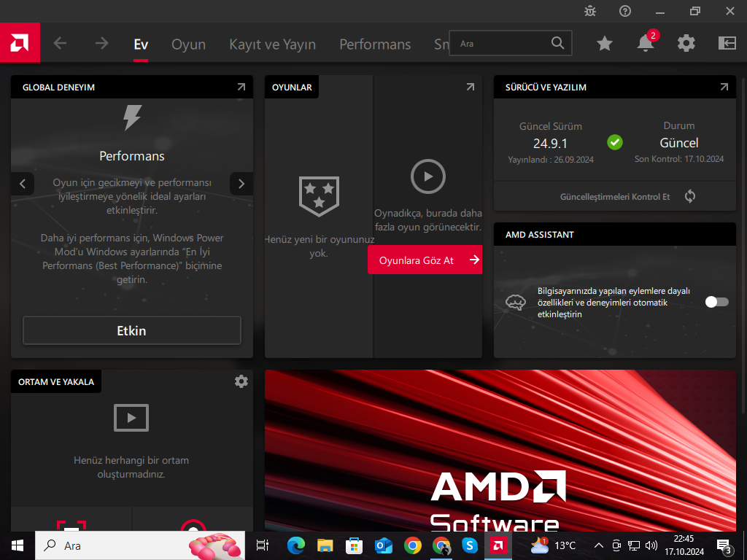Click the green up-to-date checkmark
The height and width of the screenshot is (560, 747).
[x=614, y=142]
